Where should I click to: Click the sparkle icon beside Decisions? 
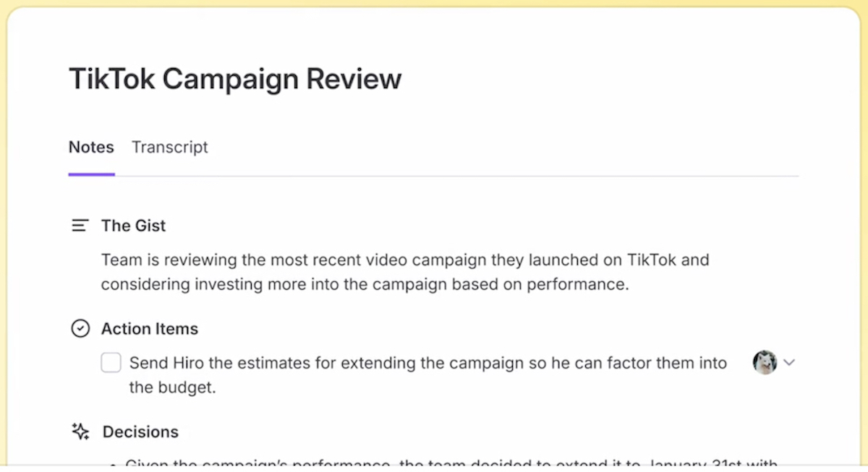(80, 432)
